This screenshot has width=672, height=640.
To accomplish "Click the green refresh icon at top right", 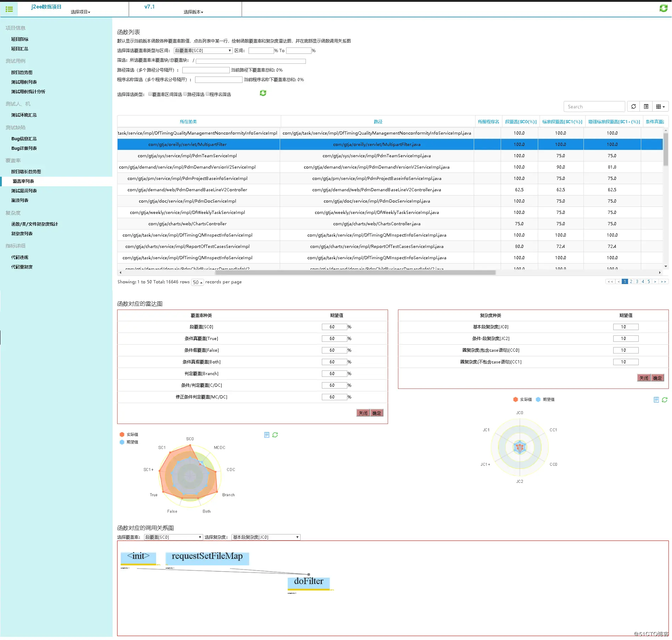I will tap(664, 8).
